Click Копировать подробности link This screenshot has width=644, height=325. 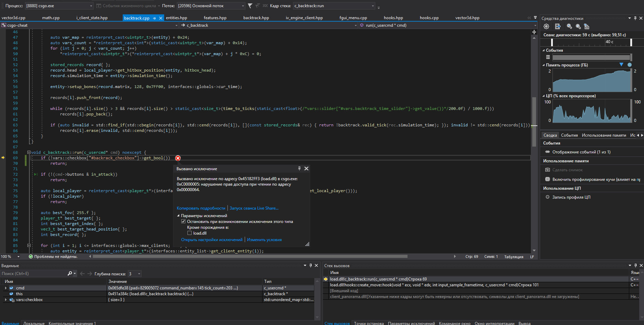tap(201, 208)
